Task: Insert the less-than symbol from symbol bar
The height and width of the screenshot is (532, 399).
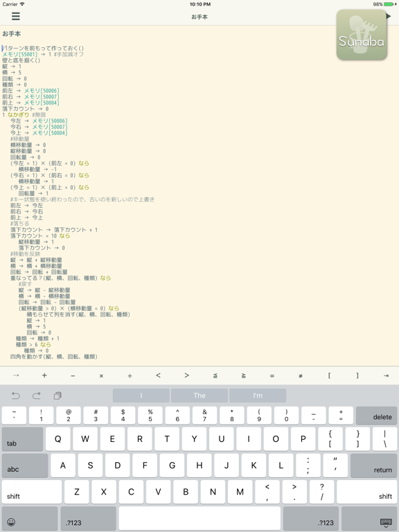Action: pos(158,375)
